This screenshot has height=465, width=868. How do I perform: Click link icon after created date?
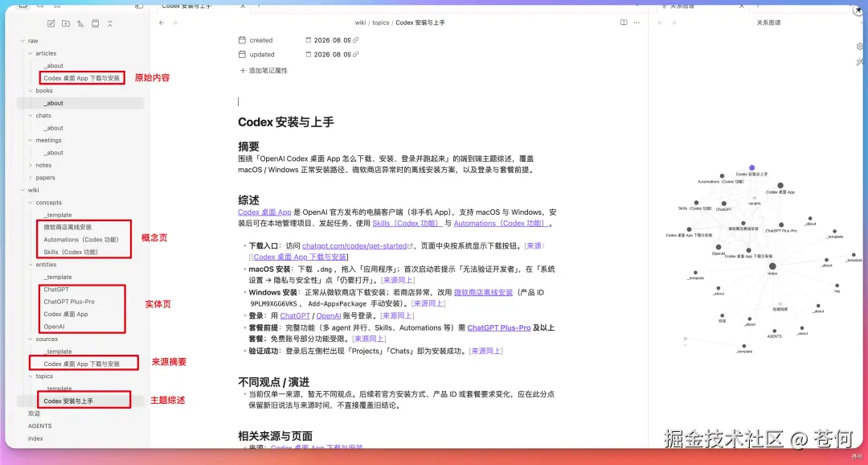click(x=356, y=40)
